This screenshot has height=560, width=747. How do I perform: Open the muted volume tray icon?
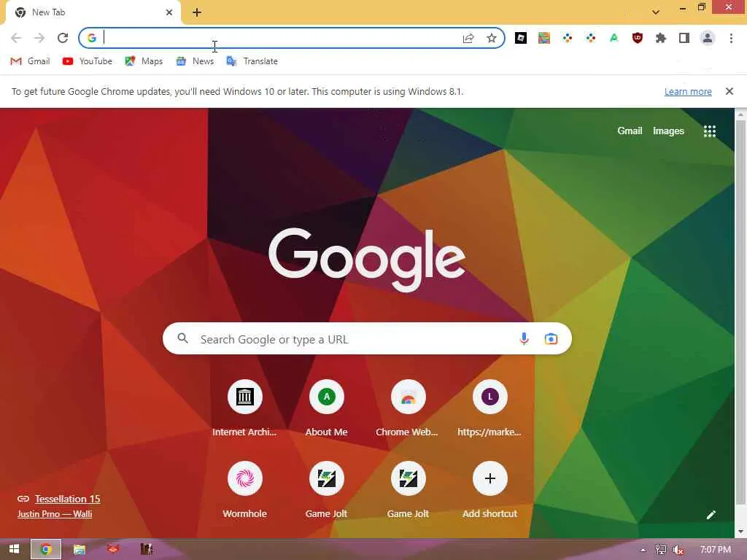(678, 550)
